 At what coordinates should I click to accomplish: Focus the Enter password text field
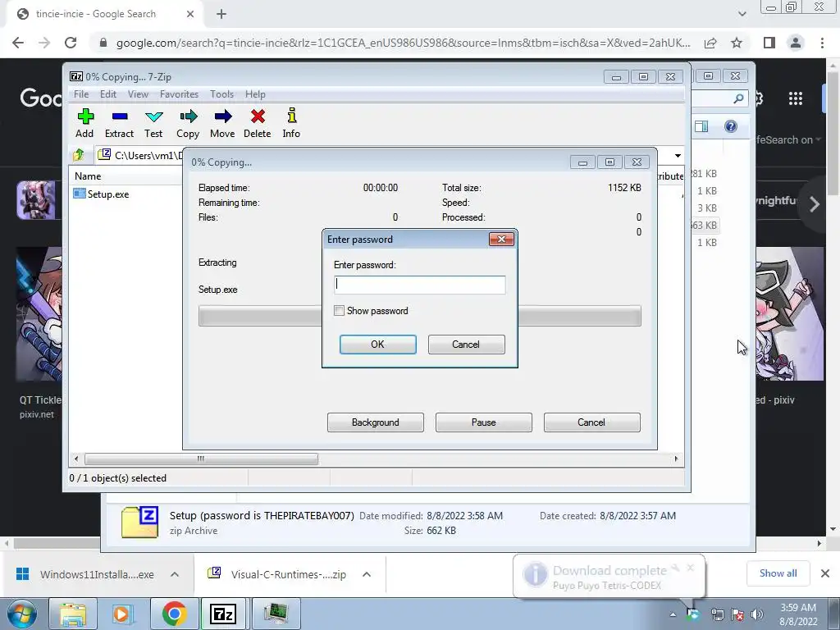coord(419,285)
